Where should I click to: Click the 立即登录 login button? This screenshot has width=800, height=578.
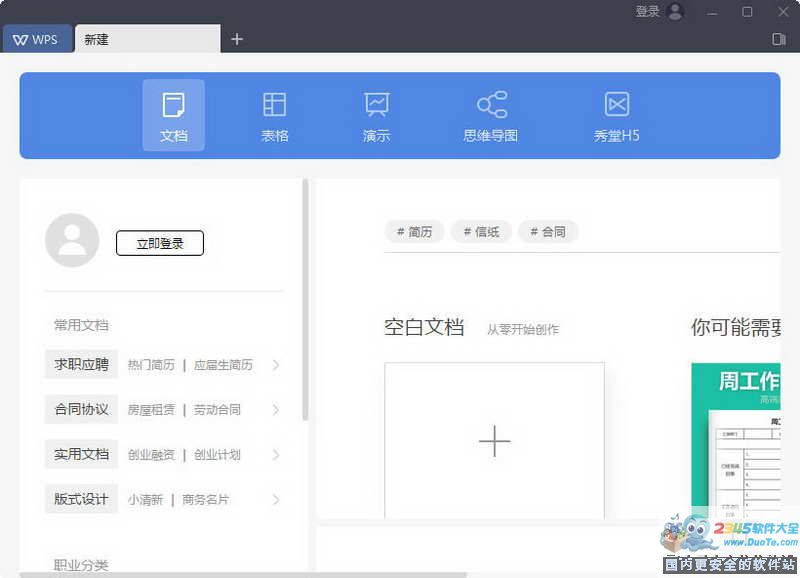(x=159, y=242)
